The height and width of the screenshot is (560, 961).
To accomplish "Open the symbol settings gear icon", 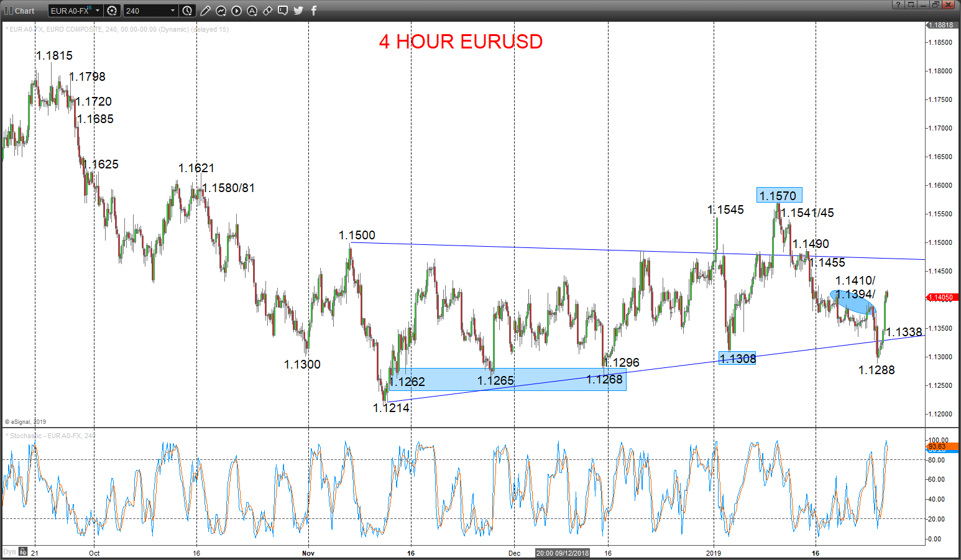I will pyautogui.click(x=112, y=11).
